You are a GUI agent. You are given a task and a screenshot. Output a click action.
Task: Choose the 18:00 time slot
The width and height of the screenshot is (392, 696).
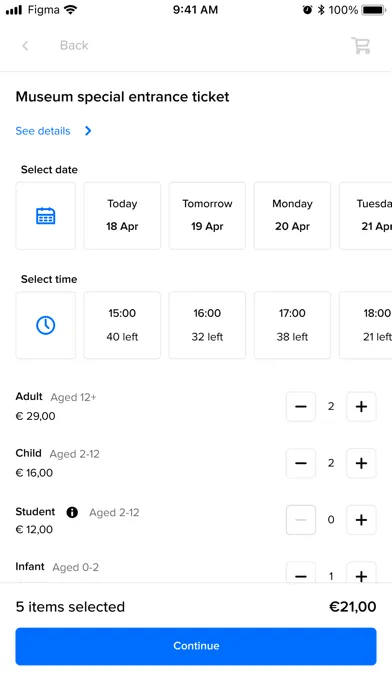click(366, 325)
